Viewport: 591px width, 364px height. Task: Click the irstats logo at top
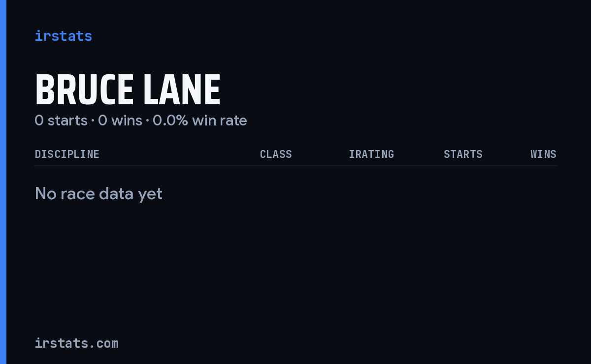pos(64,36)
